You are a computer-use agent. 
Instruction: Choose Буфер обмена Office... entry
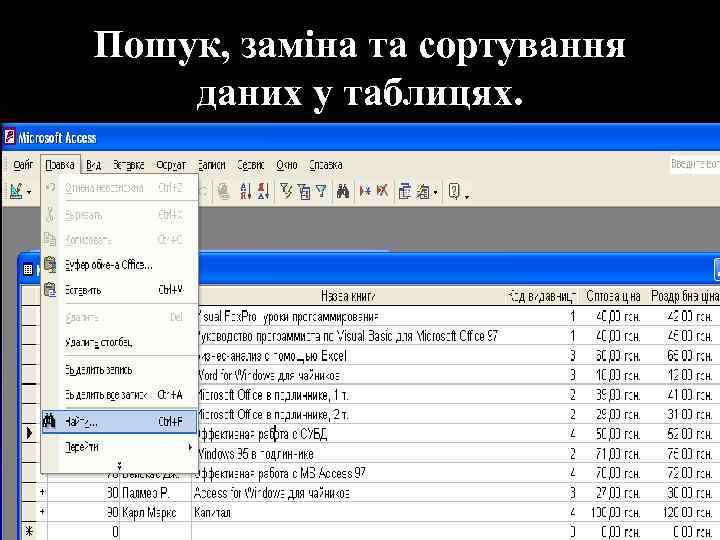(119, 265)
